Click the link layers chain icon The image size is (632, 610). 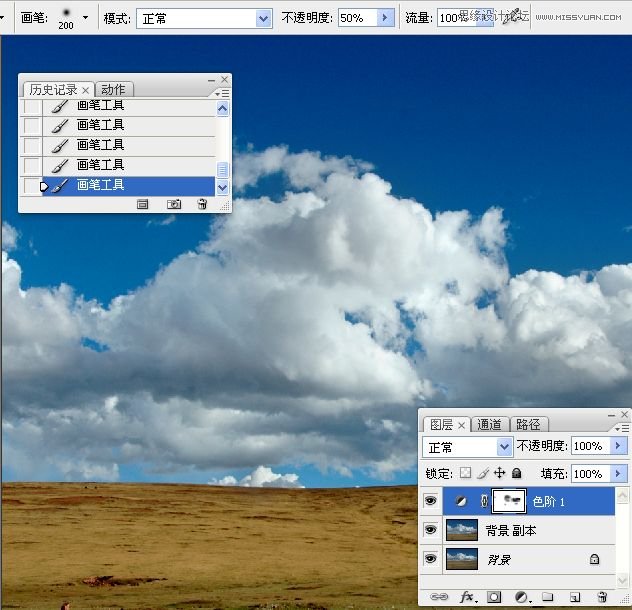click(x=439, y=597)
